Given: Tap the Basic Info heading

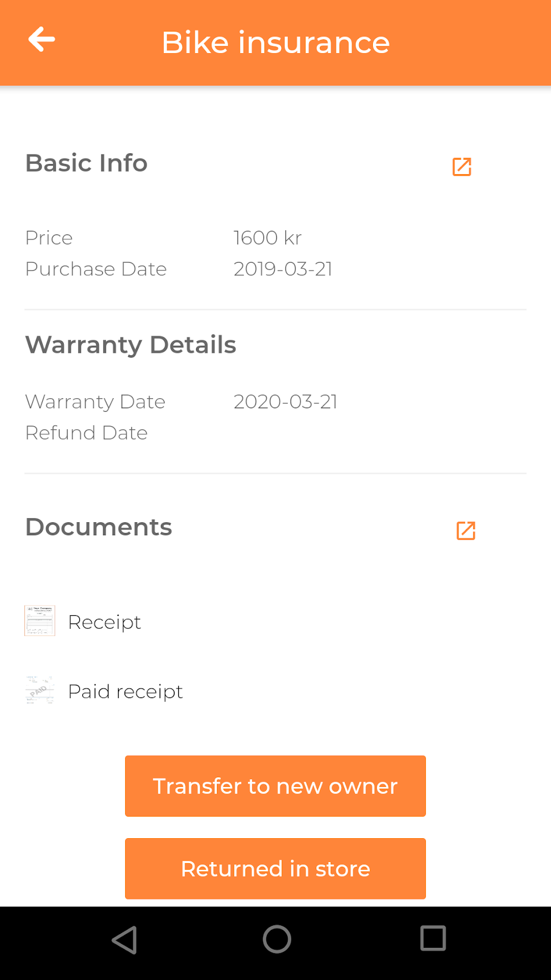Looking at the screenshot, I should click(86, 163).
